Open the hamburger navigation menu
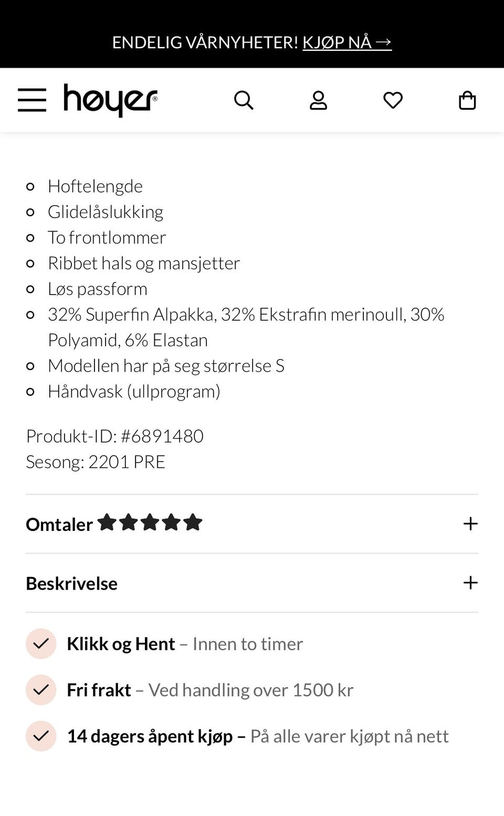504x816 pixels. click(32, 101)
